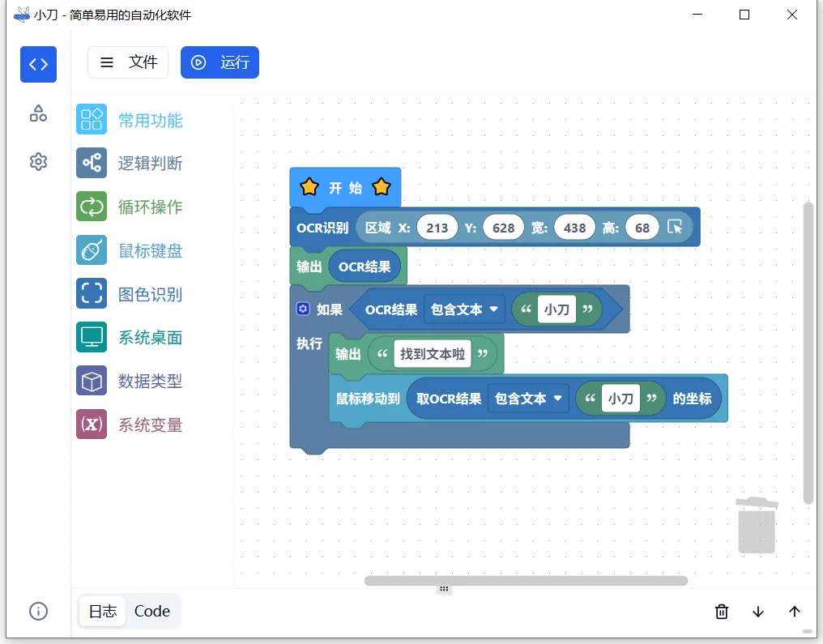Open the 包含文本 dropdown in 如果 condition
This screenshot has height=644, width=823.
[x=464, y=309]
